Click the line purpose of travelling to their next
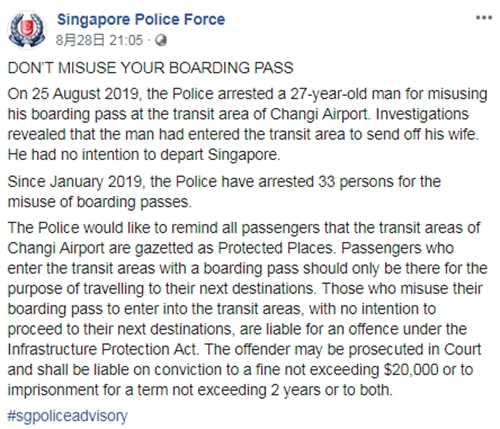500x429 pixels. pyautogui.click(x=161, y=289)
